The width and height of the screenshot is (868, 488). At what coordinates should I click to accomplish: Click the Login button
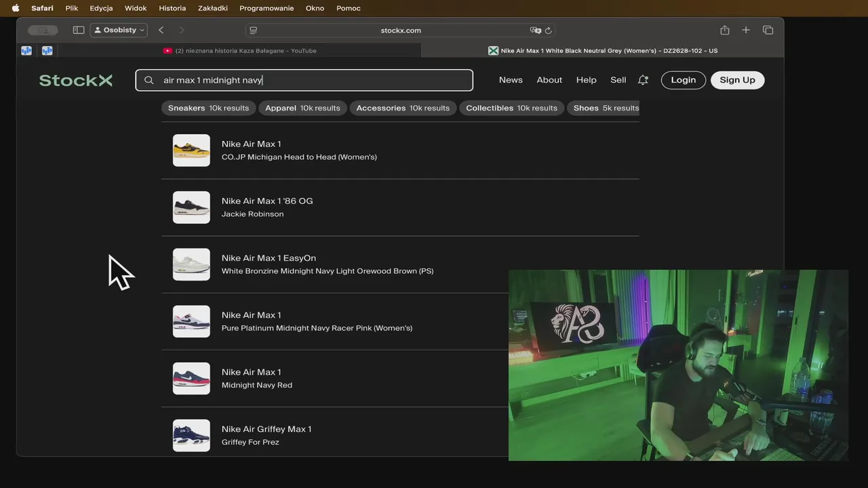[683, 80]
